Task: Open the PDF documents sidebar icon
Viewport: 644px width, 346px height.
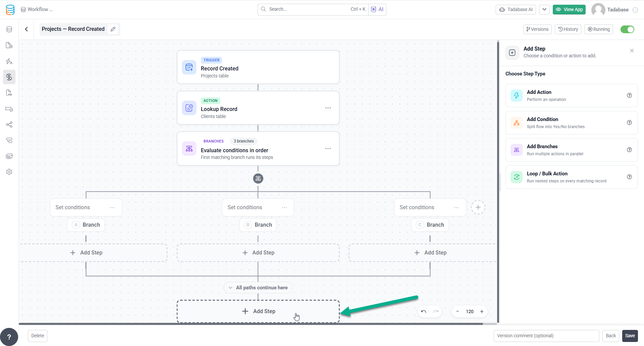Action: coord(9,93)
